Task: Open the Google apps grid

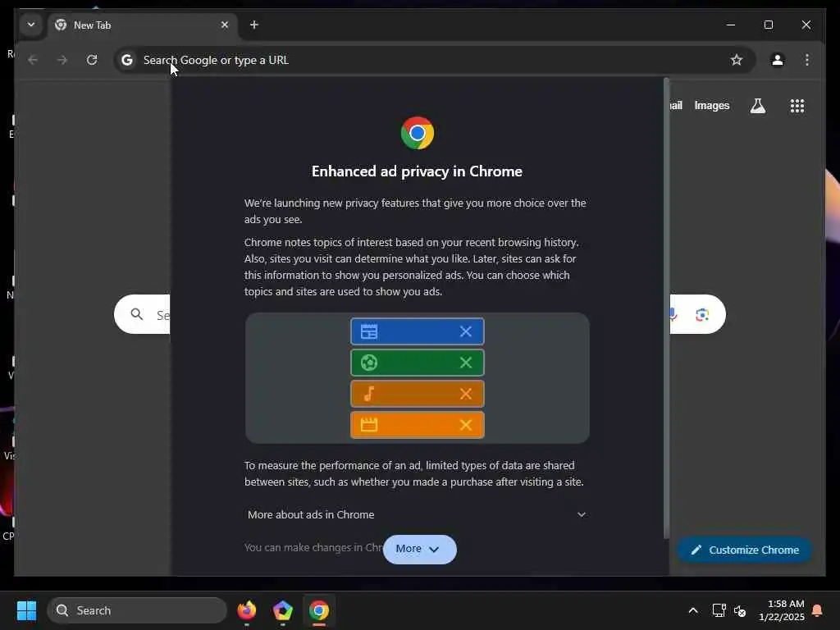Action: tap(797, 106)
